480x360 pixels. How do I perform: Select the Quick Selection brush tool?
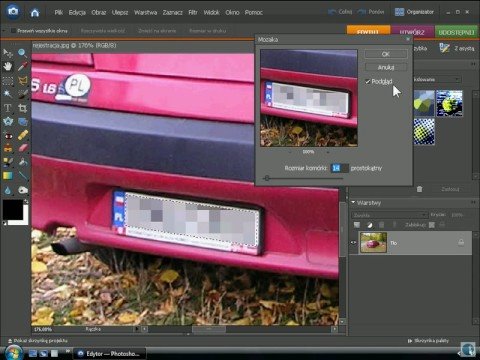[22, 94]
